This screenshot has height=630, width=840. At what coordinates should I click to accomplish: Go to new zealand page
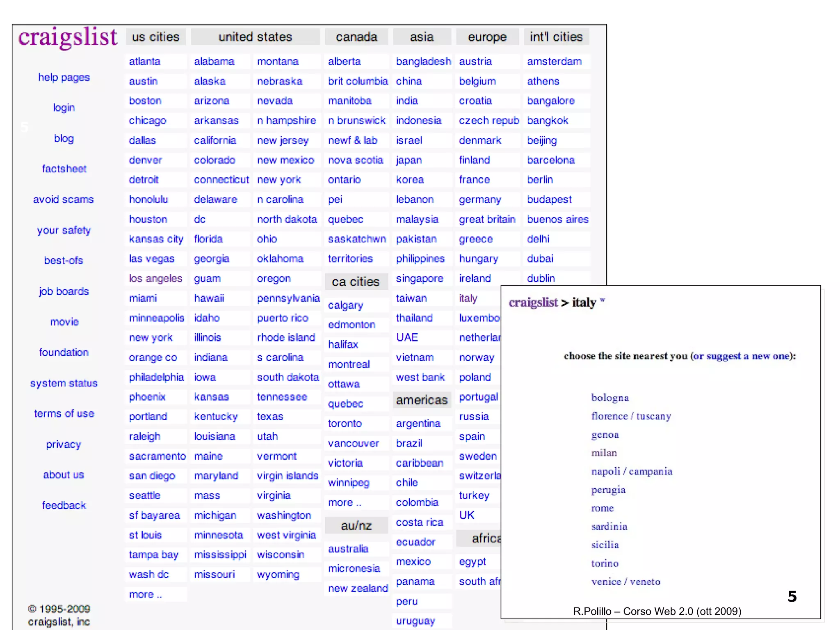pos(358,588)
